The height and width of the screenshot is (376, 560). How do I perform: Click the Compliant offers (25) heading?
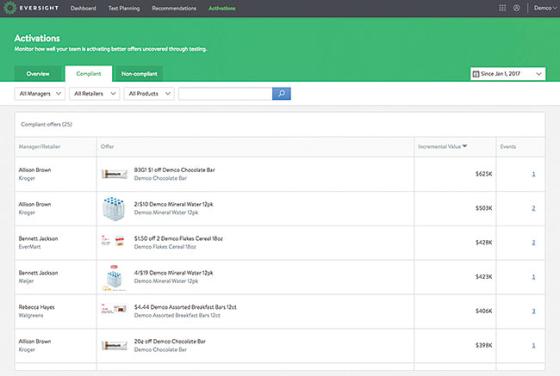(46, 124)
